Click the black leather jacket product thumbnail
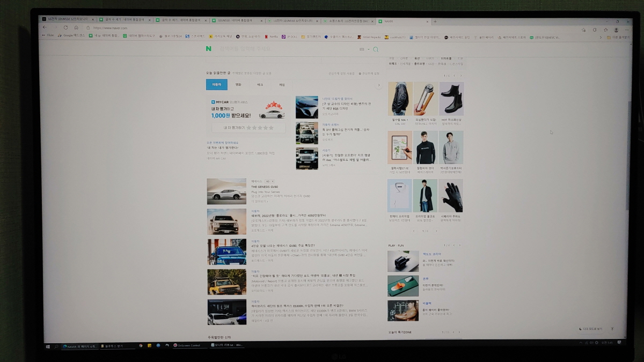The height and width of the screenshot is (362, 644). click(400, 99)
